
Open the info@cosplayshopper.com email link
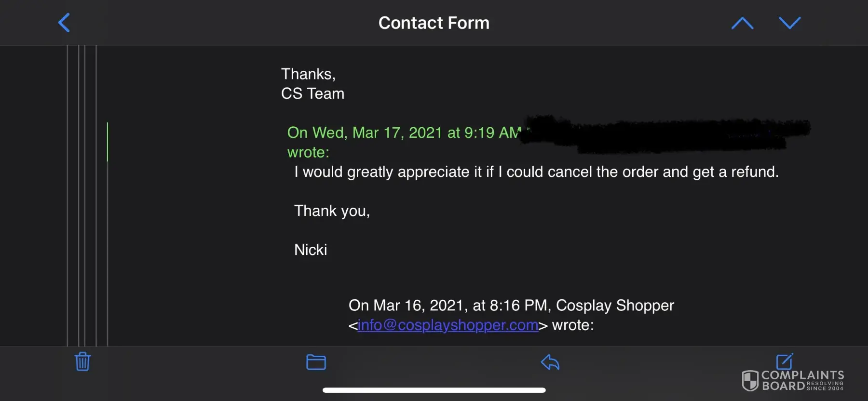pyautogui.click(x=448, y=325)
